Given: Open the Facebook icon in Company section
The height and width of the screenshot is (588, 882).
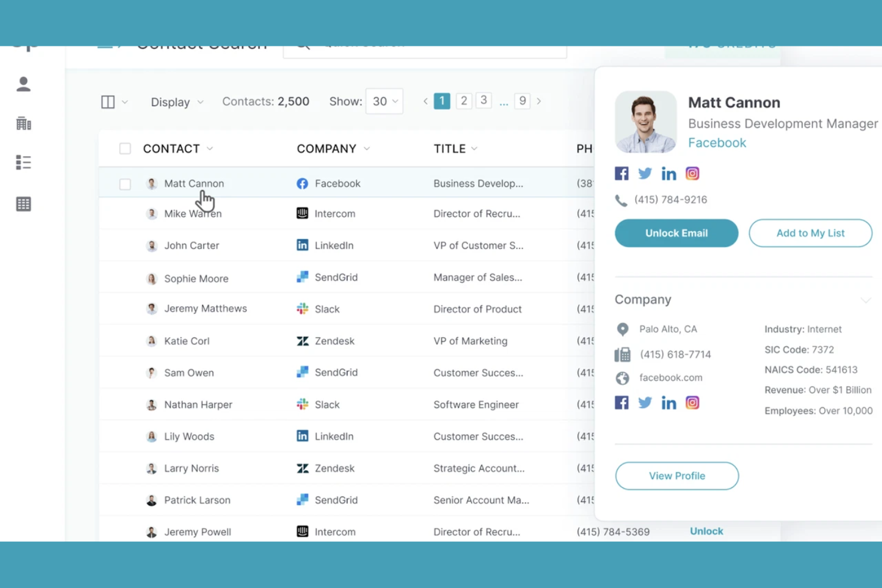Looking at the screenshot, I should tap(622, 403).
